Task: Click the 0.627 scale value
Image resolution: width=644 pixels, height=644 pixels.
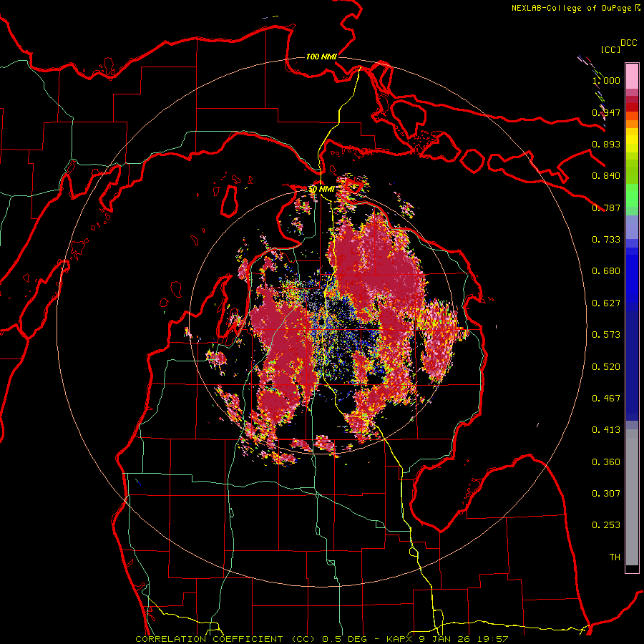Action: pyautogui.click(x=606, y=303)
